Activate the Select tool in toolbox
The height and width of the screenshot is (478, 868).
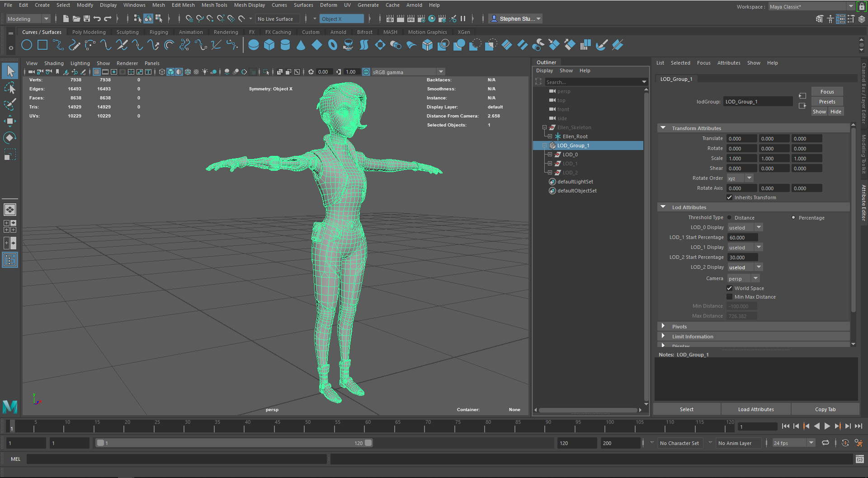click(10, 71)
